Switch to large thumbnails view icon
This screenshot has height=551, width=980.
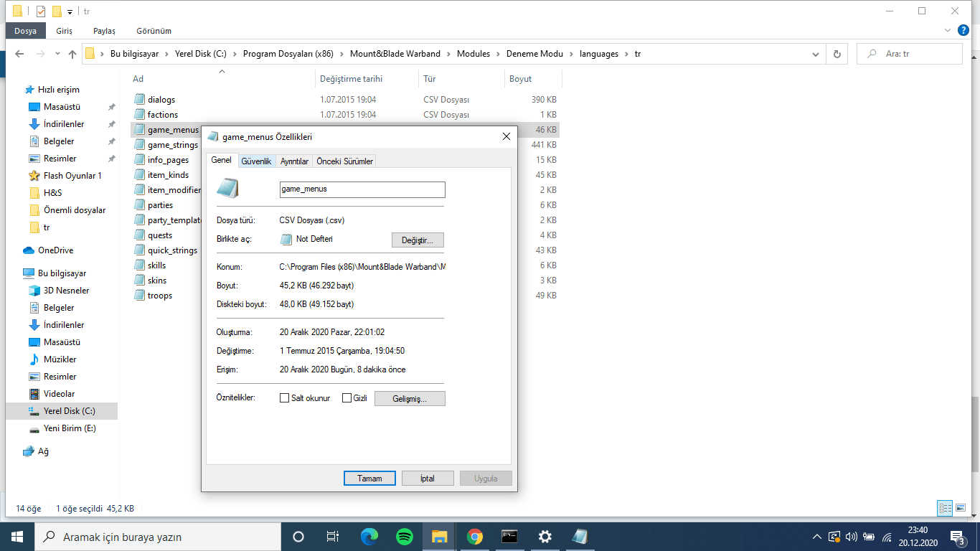pos(961,508)
